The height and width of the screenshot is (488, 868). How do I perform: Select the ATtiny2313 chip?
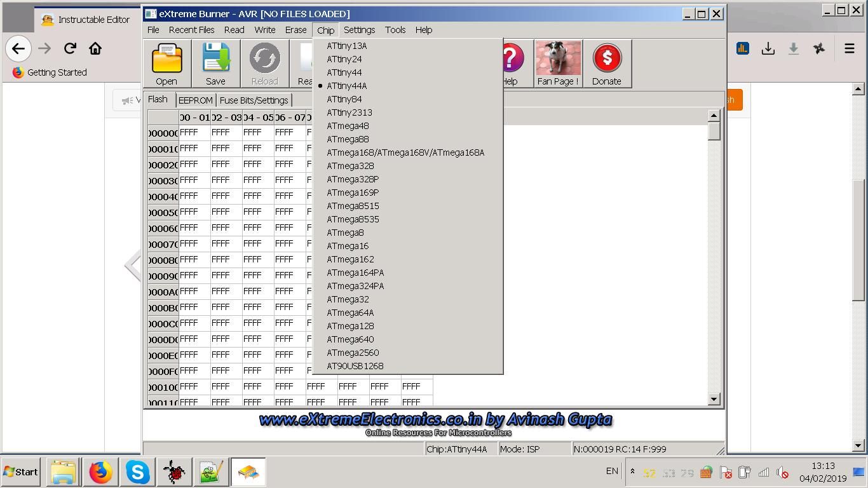pyautogui.click(x=349, y=112)
